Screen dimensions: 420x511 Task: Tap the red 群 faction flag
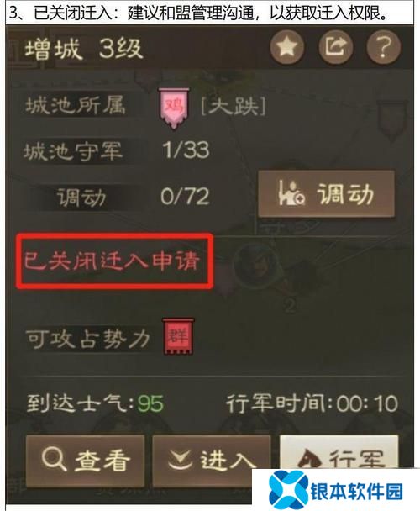pos(178,336)
